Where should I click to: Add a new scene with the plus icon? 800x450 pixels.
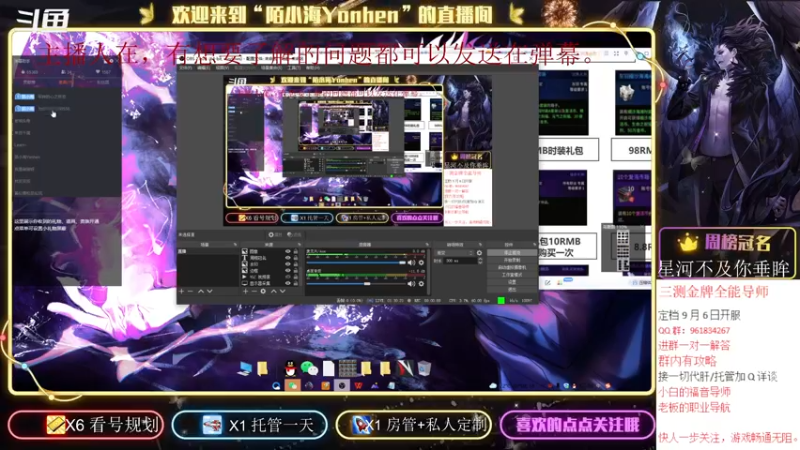[181, 291]
